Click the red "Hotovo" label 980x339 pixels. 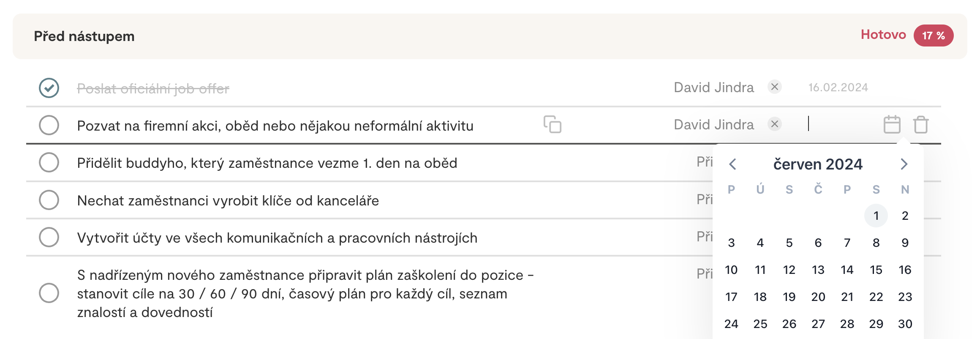click(883, 35)
